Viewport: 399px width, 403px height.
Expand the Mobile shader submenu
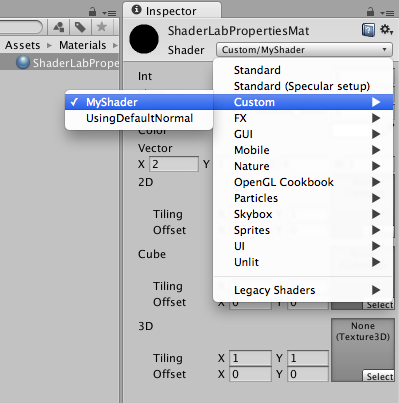point(303,150)
